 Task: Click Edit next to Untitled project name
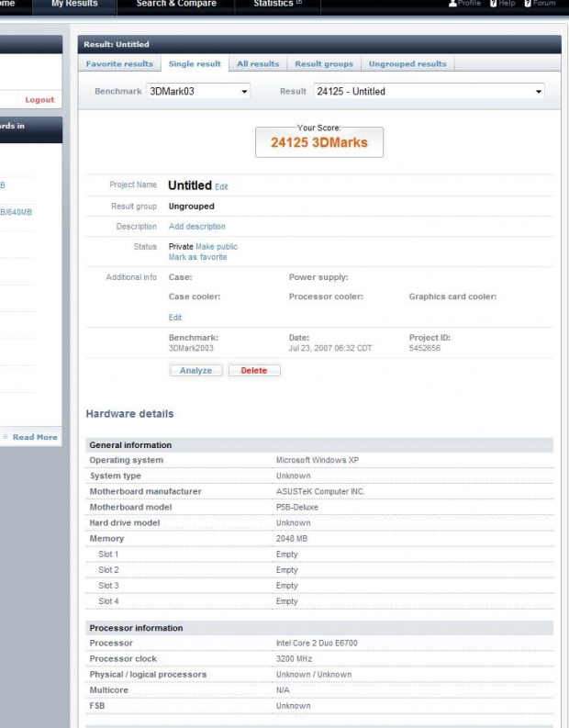[221, 186]
